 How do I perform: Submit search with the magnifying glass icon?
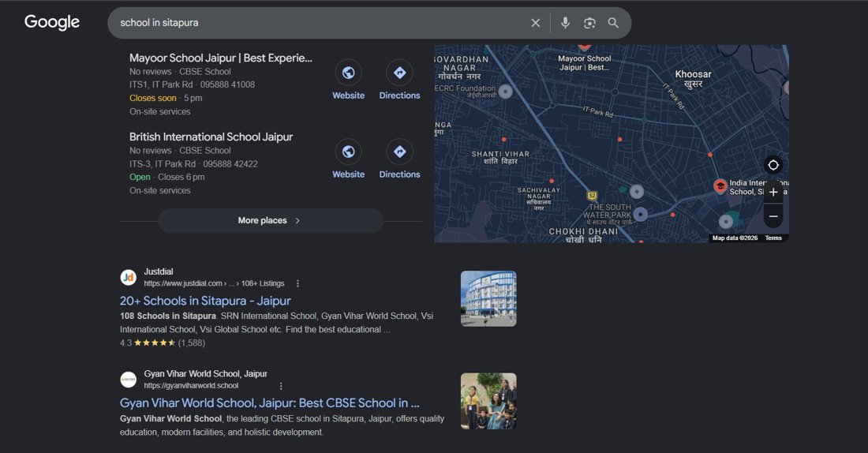(x=613, y=23)
